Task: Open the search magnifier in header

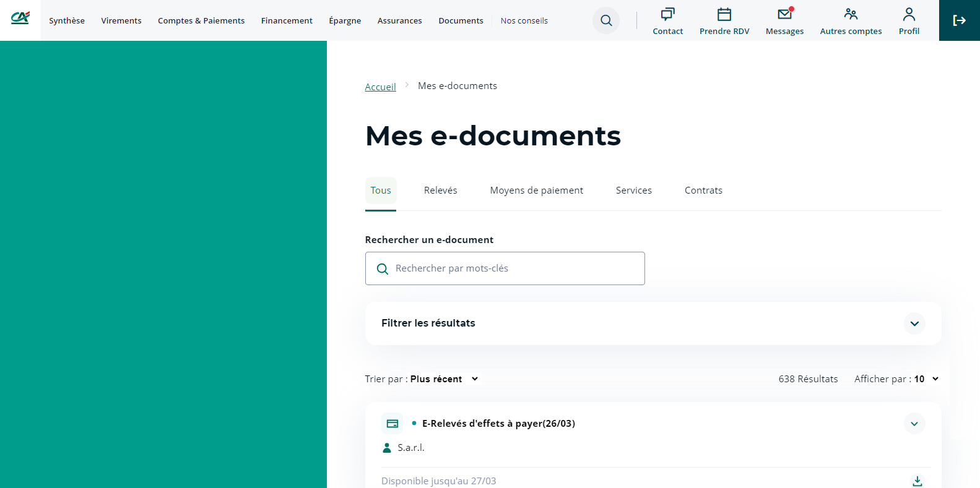Action: [606, 20]
